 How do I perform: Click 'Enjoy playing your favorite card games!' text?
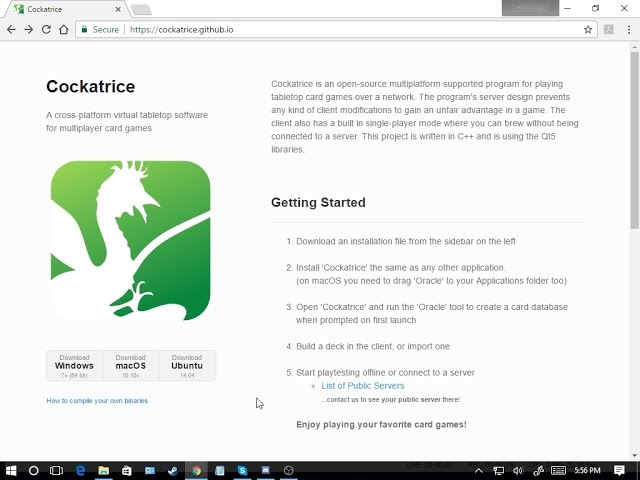click(381, 424)
